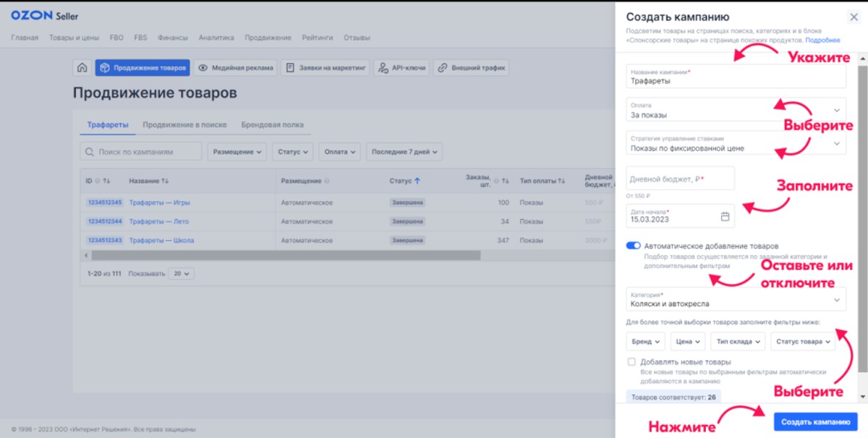Sort by Тип оплаты column arrows
The image size is (868, 438).
point(561,181)
